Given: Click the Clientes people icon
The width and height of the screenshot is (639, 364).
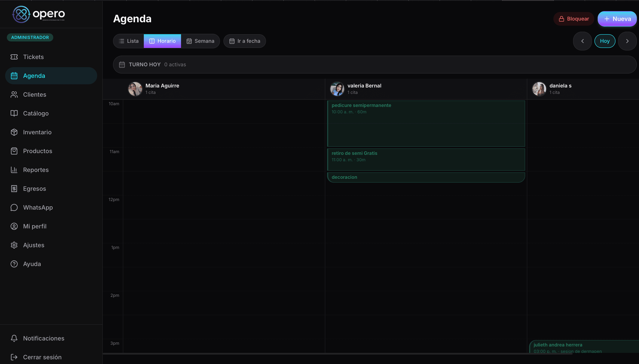Looking at the screenshot, I should (x=14, y=95).
